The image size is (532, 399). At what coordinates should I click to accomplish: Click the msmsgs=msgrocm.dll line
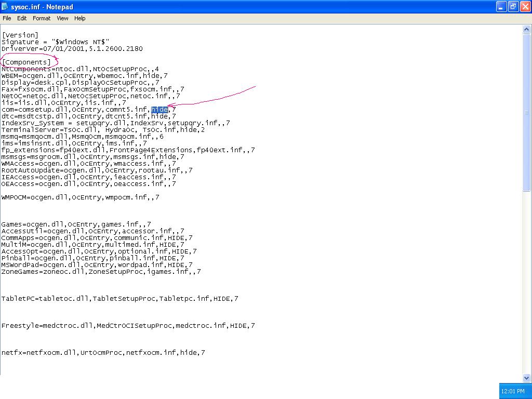coord(93,157)
